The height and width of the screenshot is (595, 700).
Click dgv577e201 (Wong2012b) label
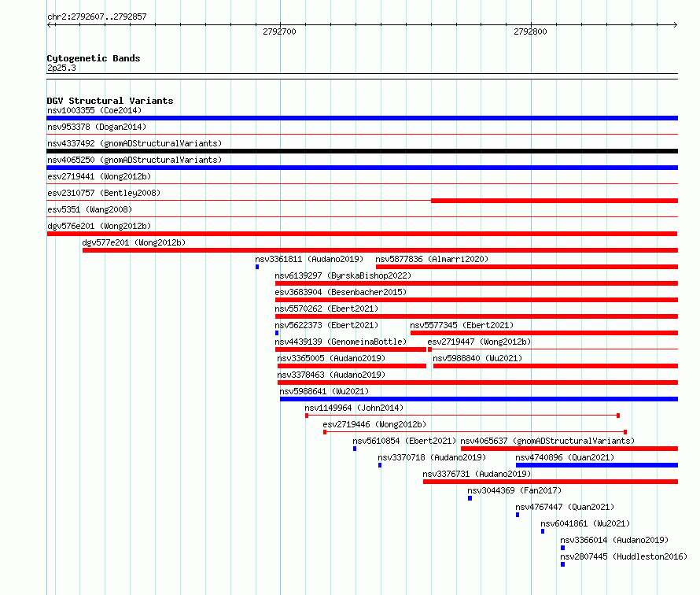(134, 242)
